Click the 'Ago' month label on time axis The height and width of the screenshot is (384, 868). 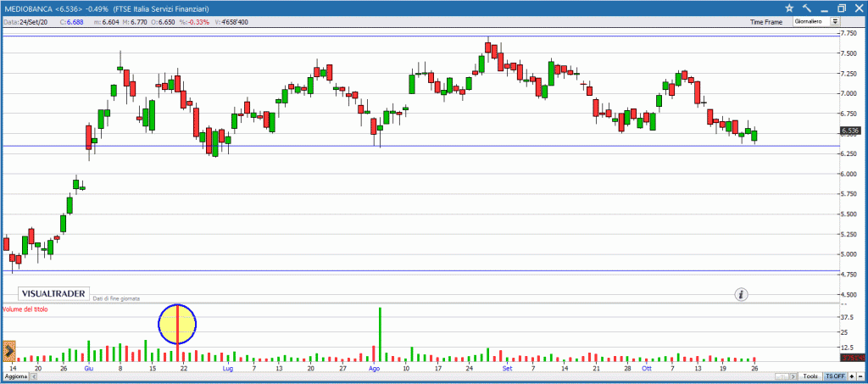tap(374, 368)
